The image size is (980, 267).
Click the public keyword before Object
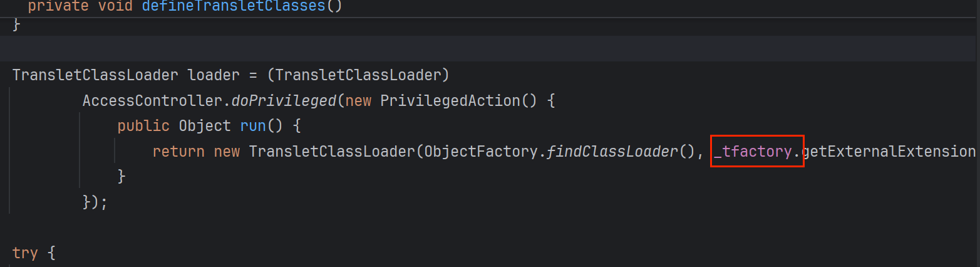point(143,126)
